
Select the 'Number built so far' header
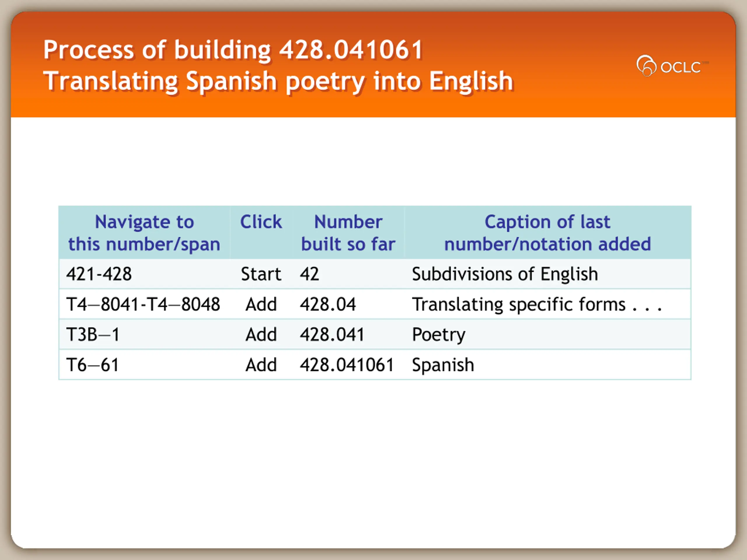(x=348, y=233)
